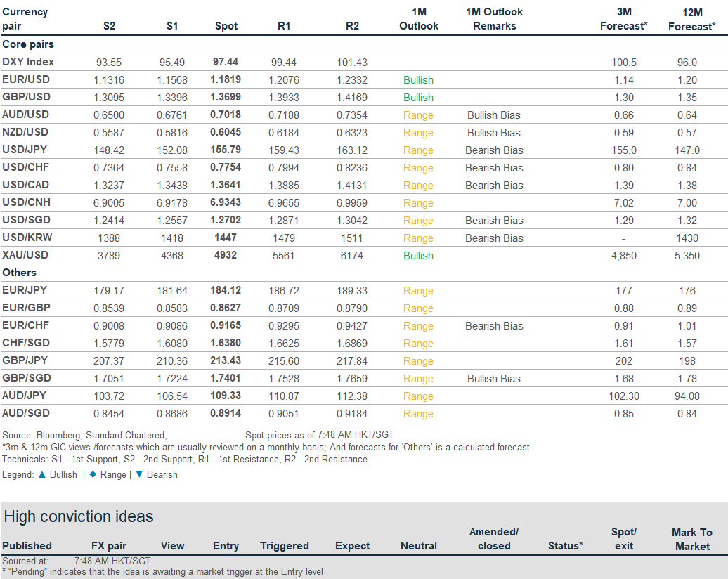Select Bullish Bias remark for GBP/SGD
This screenshot has height=579, width=728.
coord(494,379)
